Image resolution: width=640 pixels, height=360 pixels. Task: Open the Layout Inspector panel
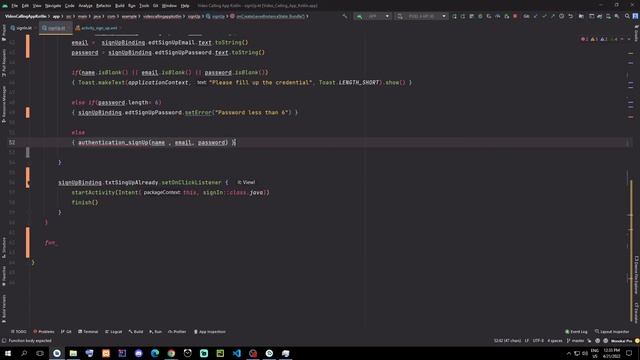612,332
